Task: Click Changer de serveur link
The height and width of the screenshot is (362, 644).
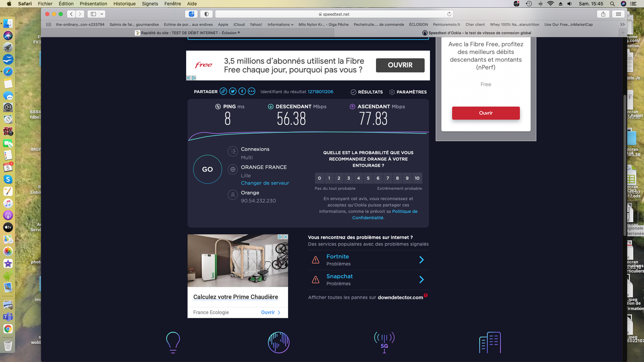Action: click(x=265, y=183)
